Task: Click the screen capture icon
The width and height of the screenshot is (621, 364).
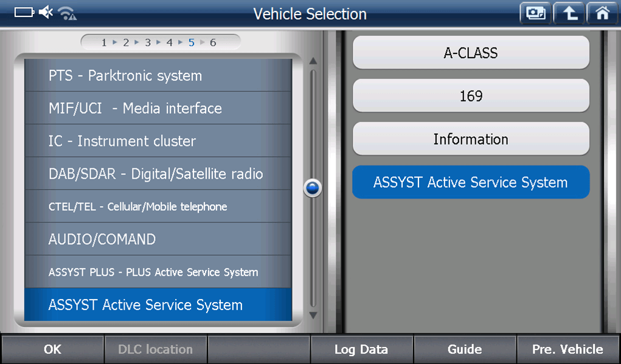Action: tap(535, 13)
